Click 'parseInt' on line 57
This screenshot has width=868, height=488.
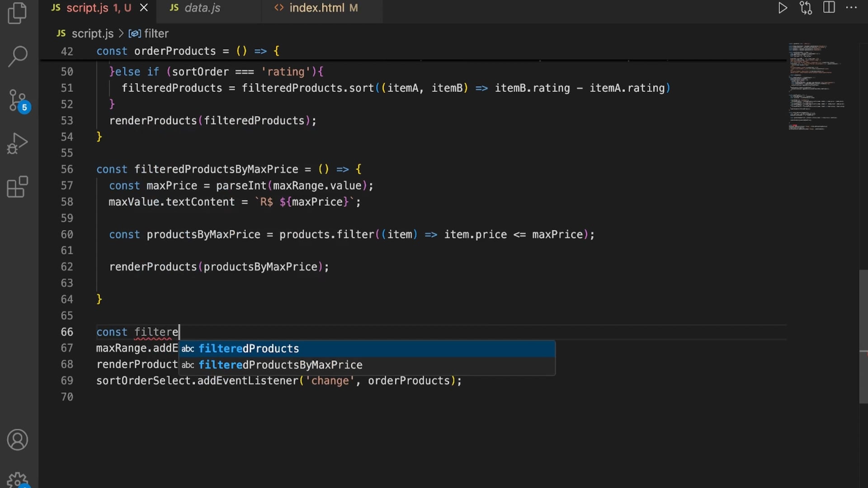point(241,185)
